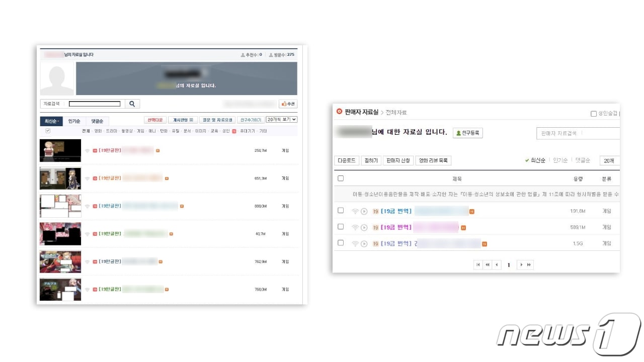
Task: Click the 친구등록 button
Action: tap(467, 133)
